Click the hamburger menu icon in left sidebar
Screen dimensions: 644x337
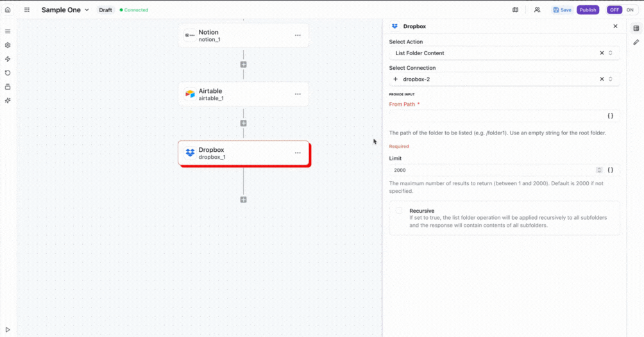tap(8, 31)
